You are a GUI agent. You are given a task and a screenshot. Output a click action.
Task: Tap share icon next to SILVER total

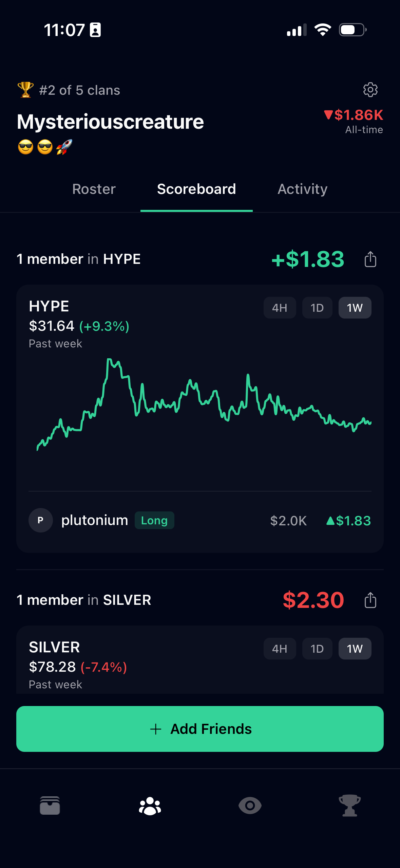click(370, 600)
